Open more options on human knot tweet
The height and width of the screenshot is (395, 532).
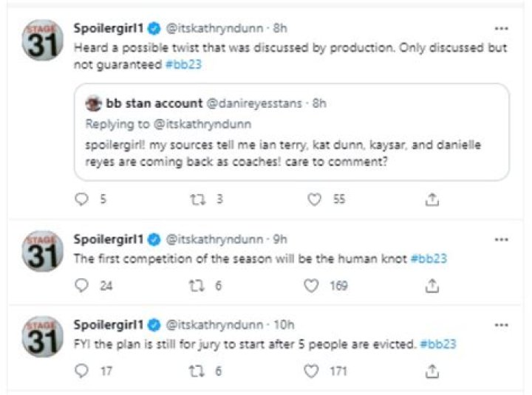click(501, 240)
